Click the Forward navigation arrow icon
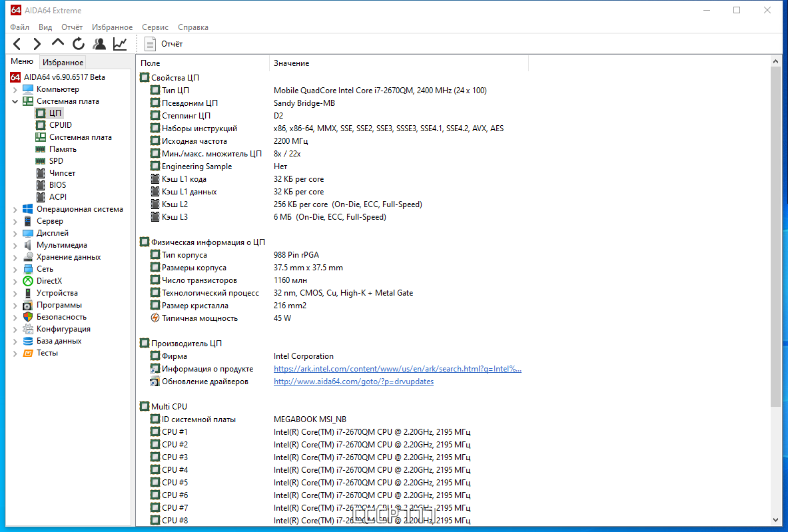 tap(37, 44)
